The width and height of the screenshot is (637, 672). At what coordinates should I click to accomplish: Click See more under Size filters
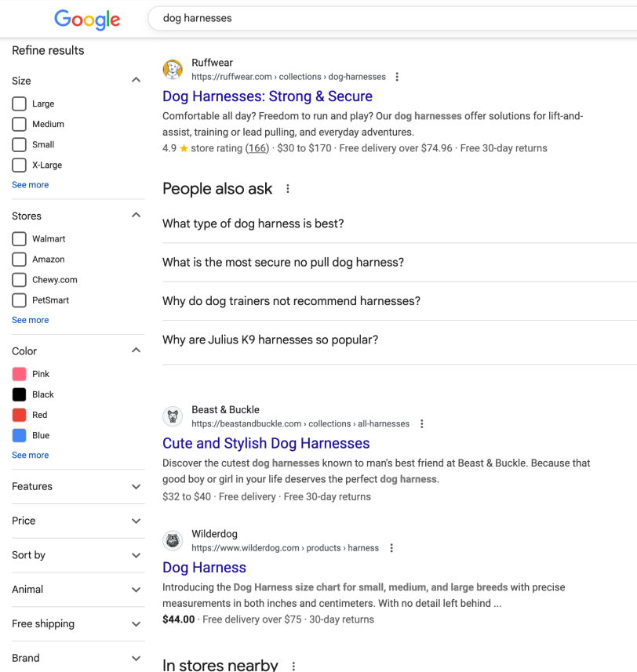[30, 185]
